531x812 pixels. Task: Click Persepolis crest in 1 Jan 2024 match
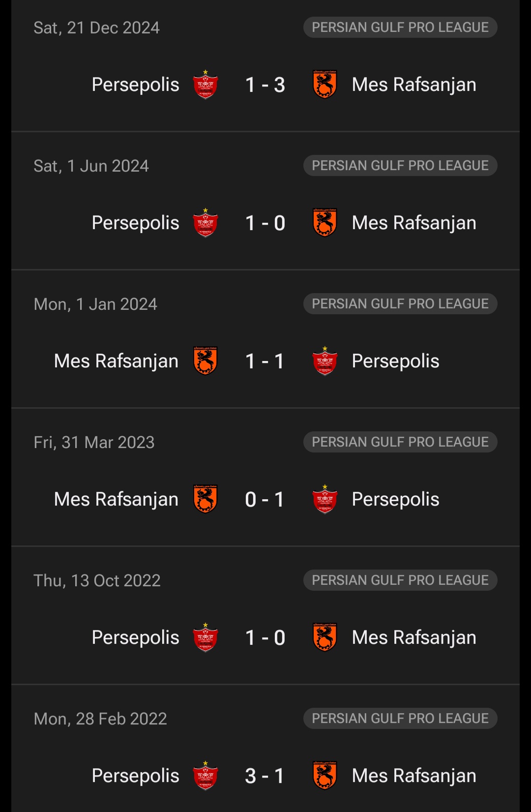(x=324, y=361)
